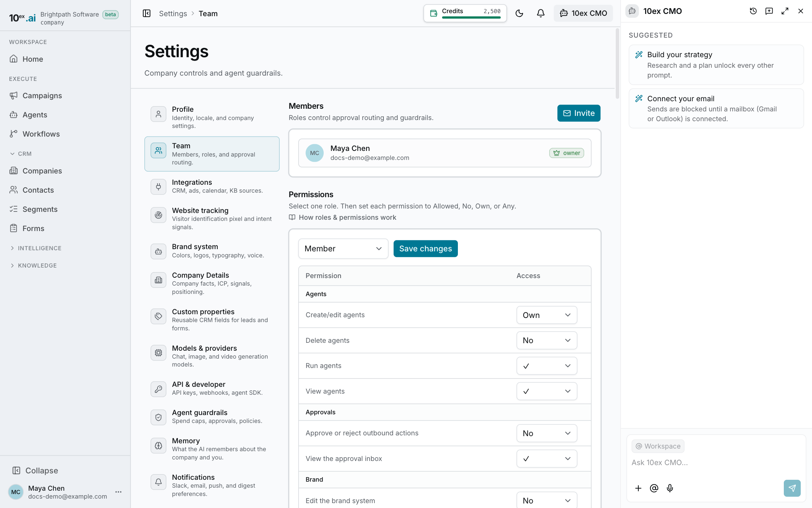The width and height of the screenshot is (812, 508).
Task: Click the Ask 10ex CMO input field
Action: (x=716, y=462)
